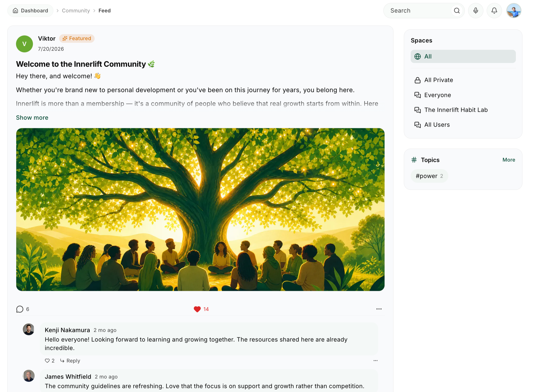Click Viktor's green V avatar
Viewport: 534px width, 392px height.
tap(24, 44)
